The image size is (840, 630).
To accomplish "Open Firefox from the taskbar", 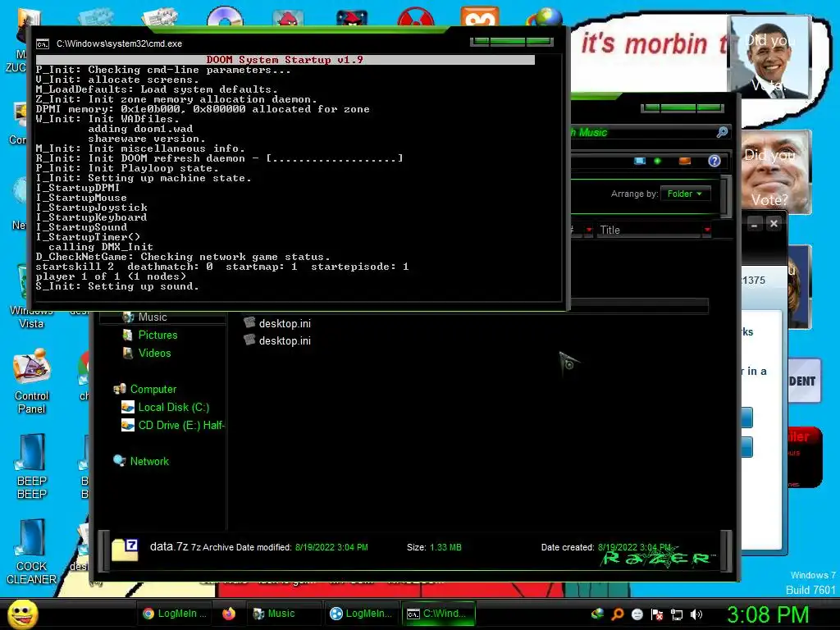I will [x=229, y=614].
